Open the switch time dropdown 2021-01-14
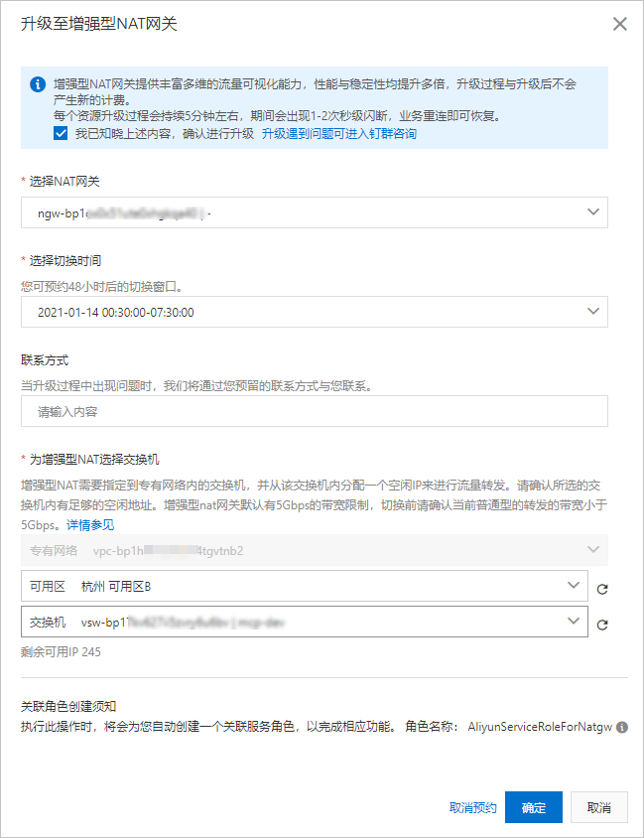The height and width of the screenshot is (838, 644). [x=314, y=312]
